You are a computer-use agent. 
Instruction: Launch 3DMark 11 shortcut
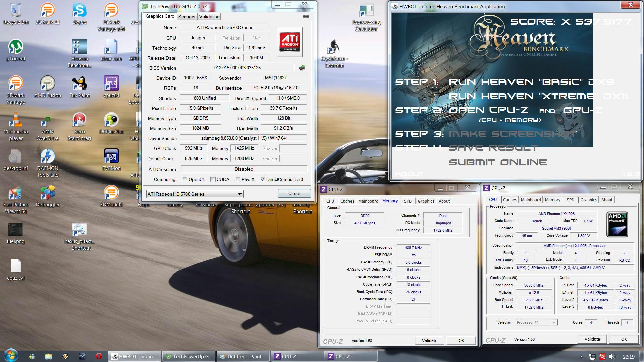pos(48,13)
